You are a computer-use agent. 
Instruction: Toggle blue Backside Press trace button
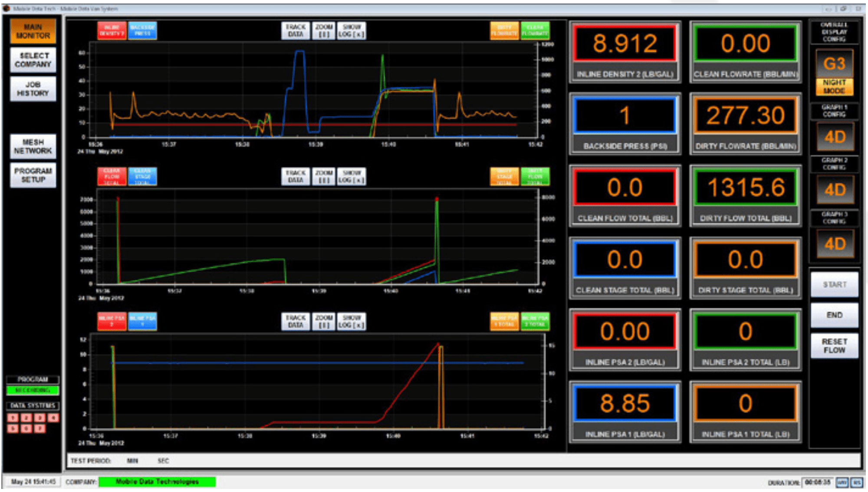142,31
